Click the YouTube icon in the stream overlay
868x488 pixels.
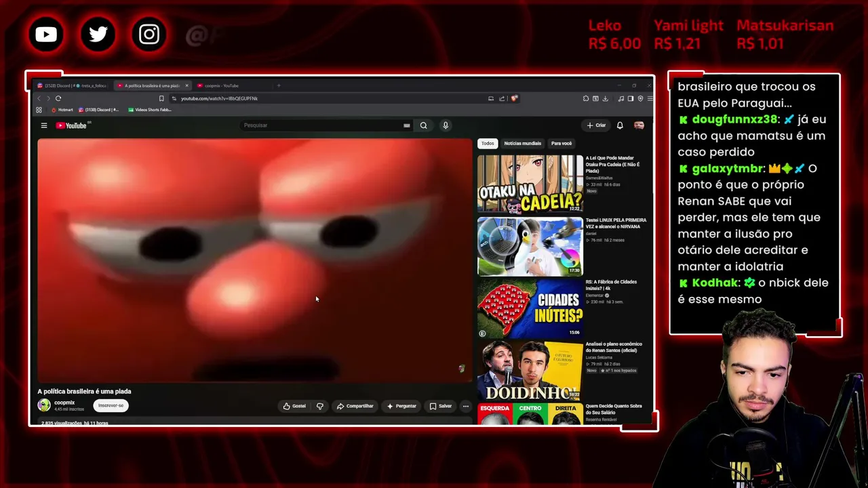coord(46,34)
